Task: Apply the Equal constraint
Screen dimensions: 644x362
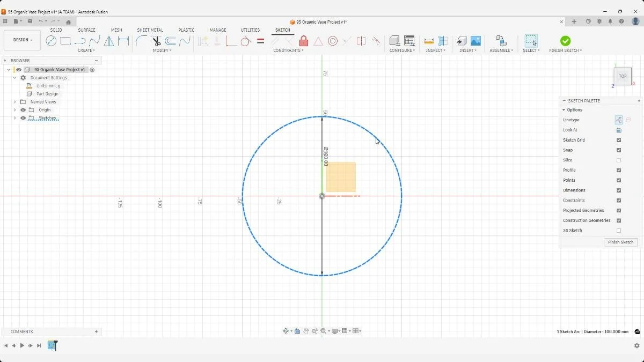Action: tap(260, 41)
